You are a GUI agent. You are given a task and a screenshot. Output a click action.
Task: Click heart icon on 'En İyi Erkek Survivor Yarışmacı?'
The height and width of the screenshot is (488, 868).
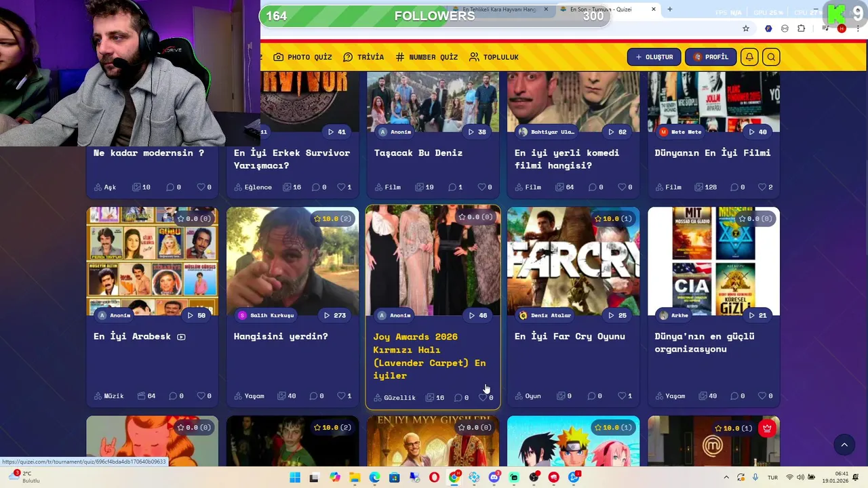tap(341, 187)
